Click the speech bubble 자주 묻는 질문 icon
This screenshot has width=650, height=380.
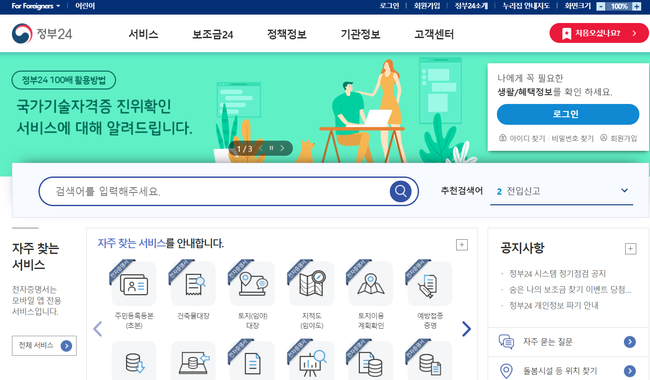pos(506,341)
